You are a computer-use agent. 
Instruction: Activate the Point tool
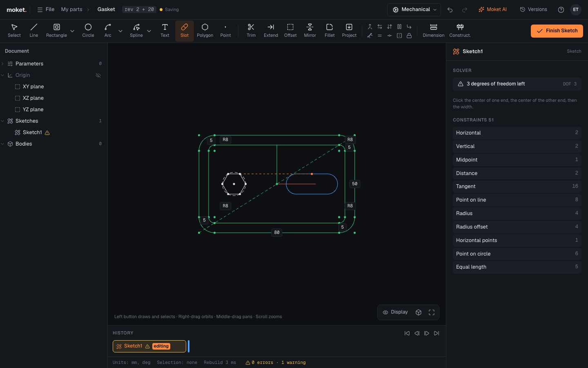[x=225, y=31]
